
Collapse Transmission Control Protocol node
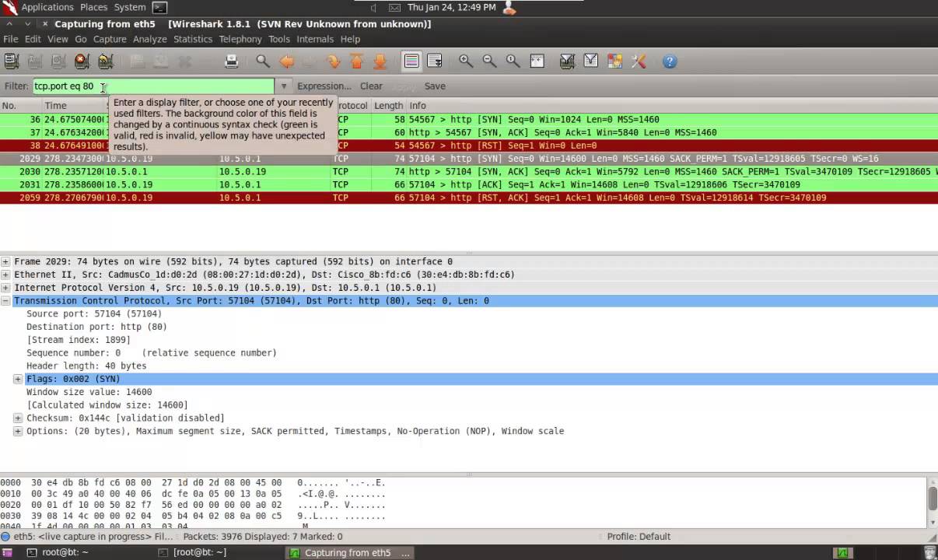5,301
